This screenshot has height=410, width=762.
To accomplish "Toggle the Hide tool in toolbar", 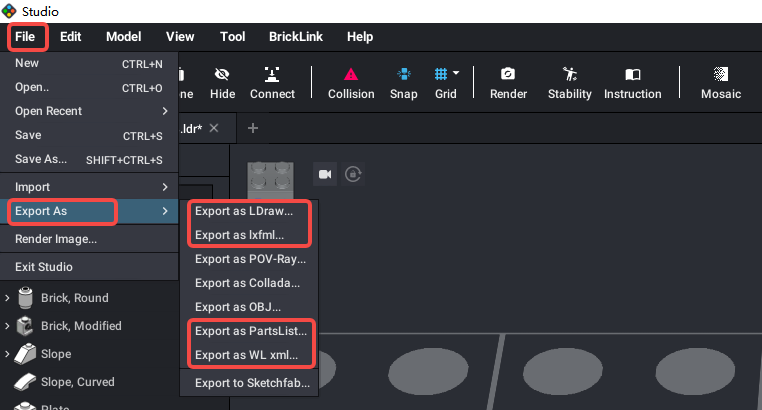I will click(222, 83).
